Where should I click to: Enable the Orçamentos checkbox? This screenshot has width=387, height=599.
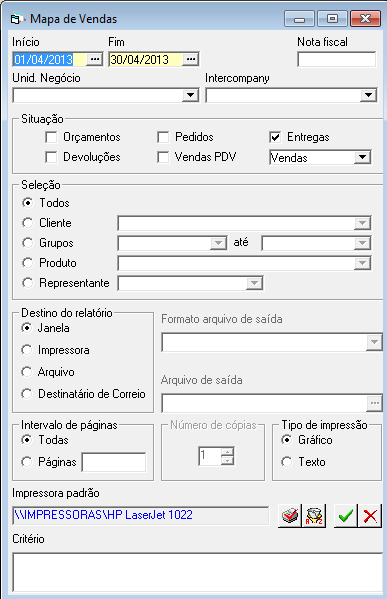pyautogui.click(x=51, y=137)
